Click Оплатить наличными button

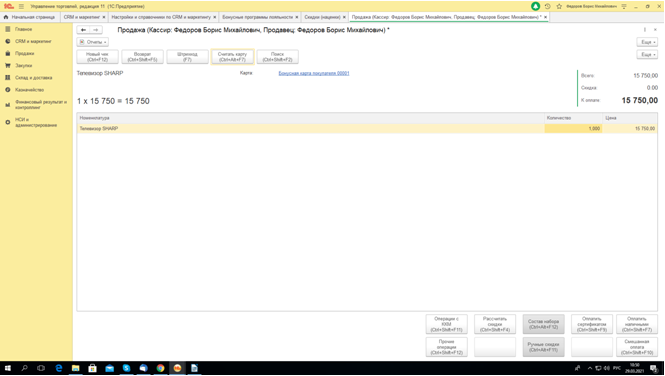[637, 324]
